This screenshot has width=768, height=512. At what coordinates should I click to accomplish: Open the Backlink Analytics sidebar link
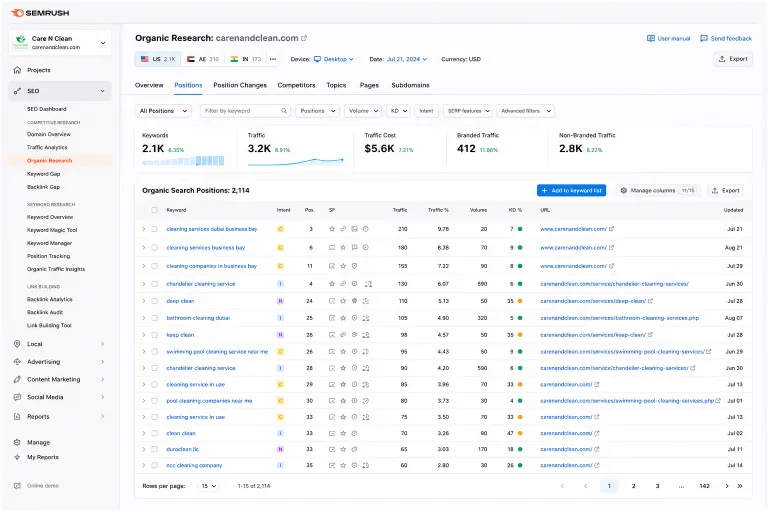(49, 299)
